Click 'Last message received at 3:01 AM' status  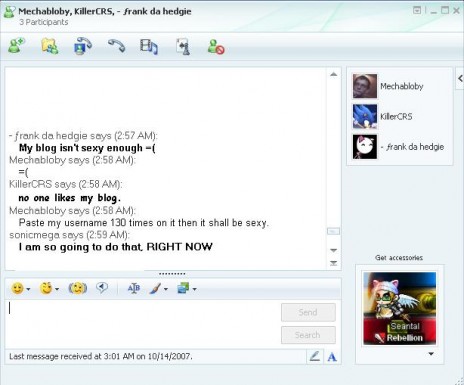click(101, 356)
